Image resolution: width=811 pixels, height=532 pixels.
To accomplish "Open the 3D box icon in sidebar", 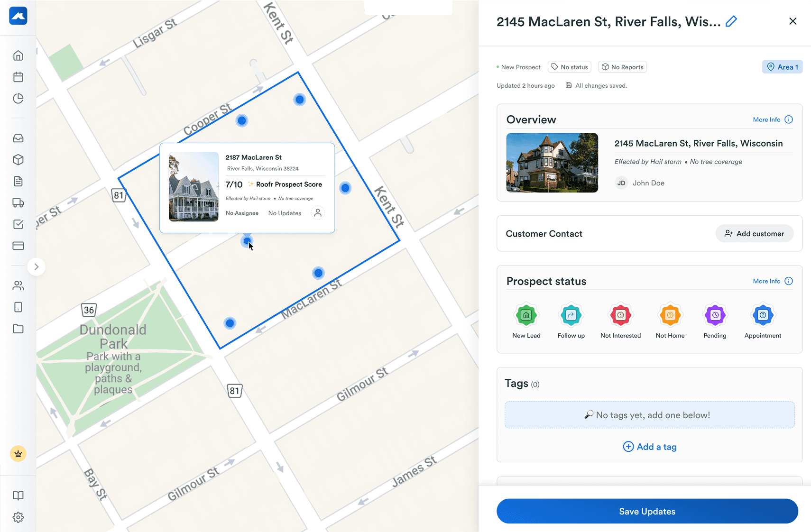I will click(18, 160).
